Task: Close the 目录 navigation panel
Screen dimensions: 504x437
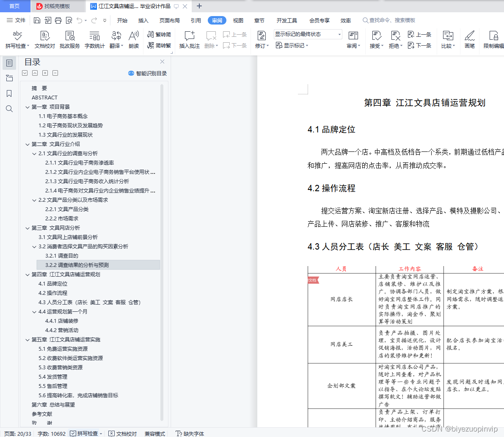Action: coord(162,61)
